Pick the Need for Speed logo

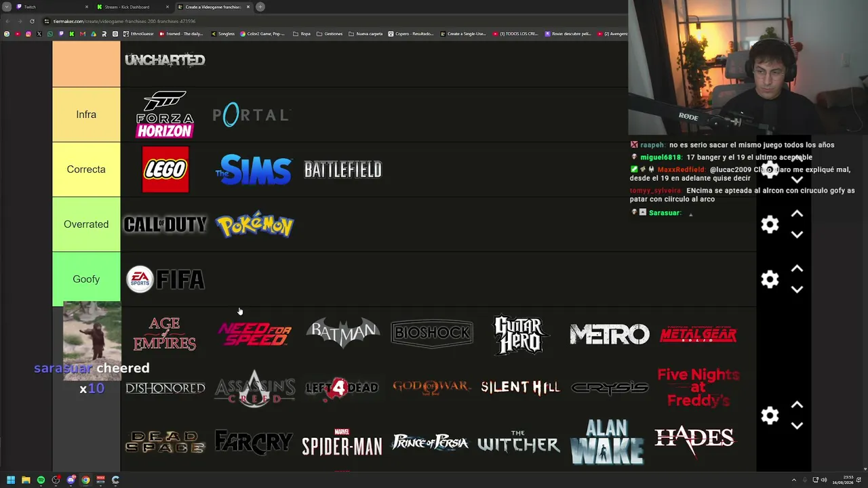(254, 333)
